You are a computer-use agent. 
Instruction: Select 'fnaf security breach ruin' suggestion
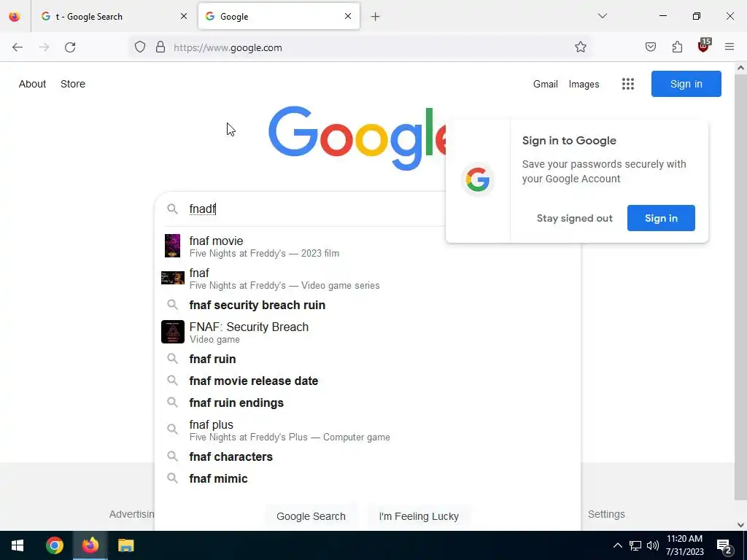pos(367,305)
